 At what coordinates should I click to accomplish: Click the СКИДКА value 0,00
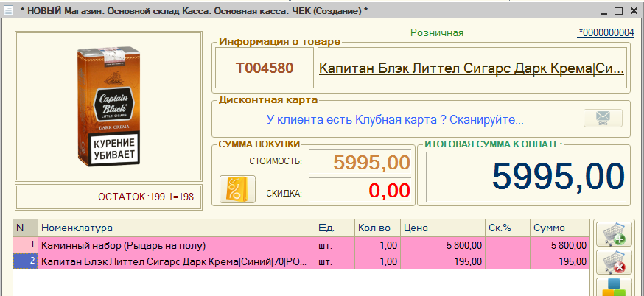click(x=360, y=191)
